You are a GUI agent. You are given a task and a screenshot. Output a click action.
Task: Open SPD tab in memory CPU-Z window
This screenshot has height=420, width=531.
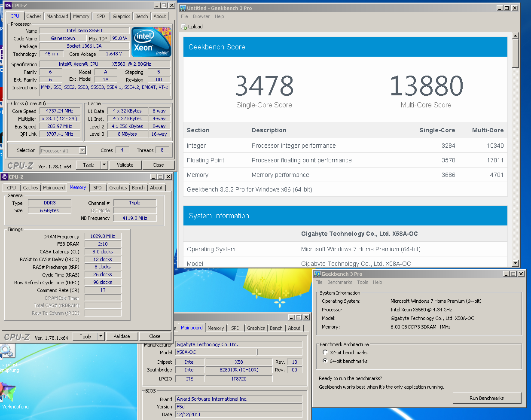(98, 188)
